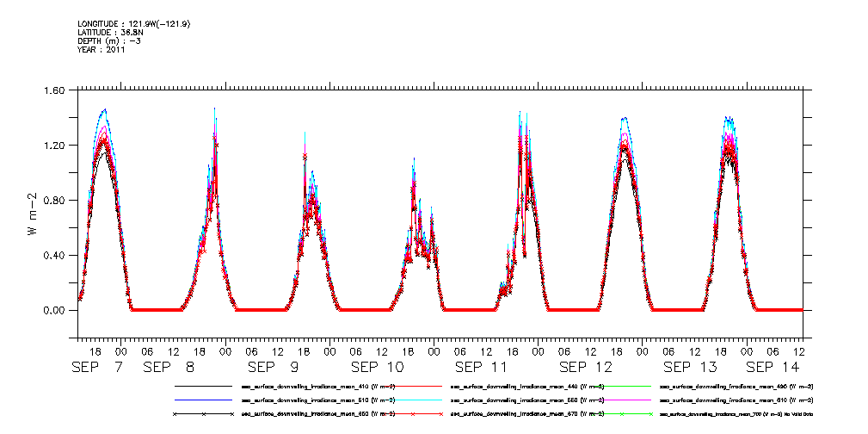This screenshot has width=868, height=434.
Task: Click the irradiance_mean_650 legend label
Action: point(318,414)
